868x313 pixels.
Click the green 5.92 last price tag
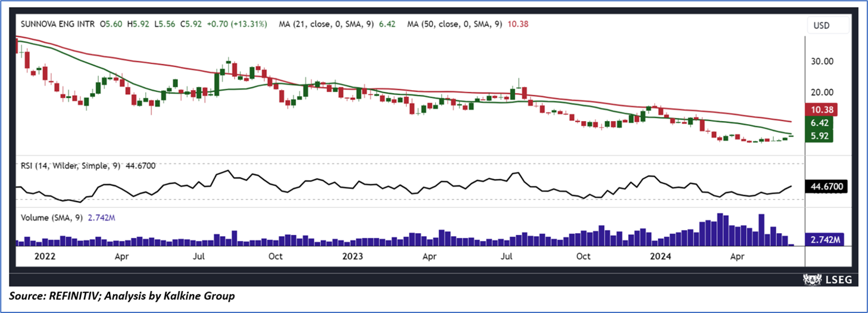(x=820, y=135)
